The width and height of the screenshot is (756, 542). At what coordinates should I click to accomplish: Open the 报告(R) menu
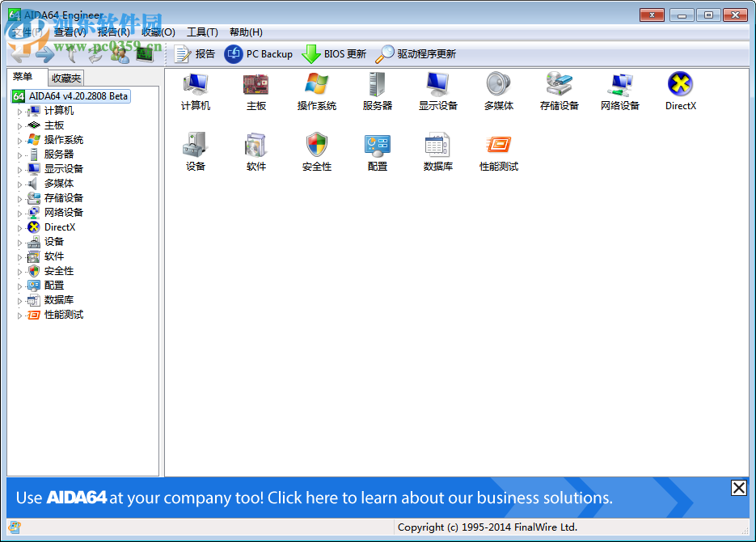pos(114,32)
